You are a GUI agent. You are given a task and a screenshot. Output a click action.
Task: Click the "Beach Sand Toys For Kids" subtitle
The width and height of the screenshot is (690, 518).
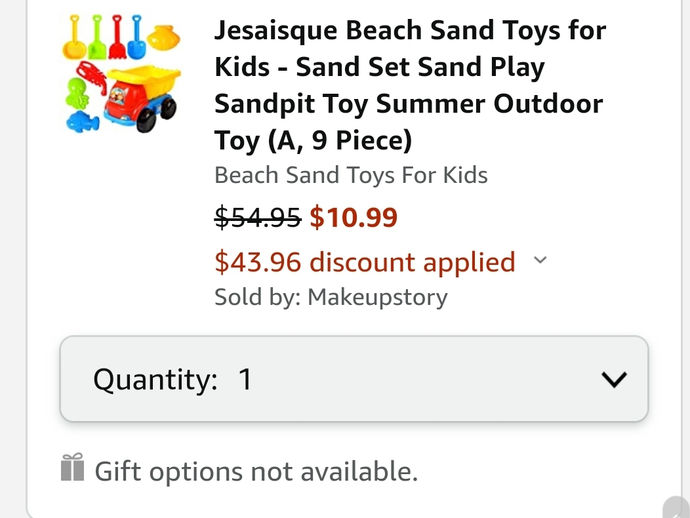point(351,175)
